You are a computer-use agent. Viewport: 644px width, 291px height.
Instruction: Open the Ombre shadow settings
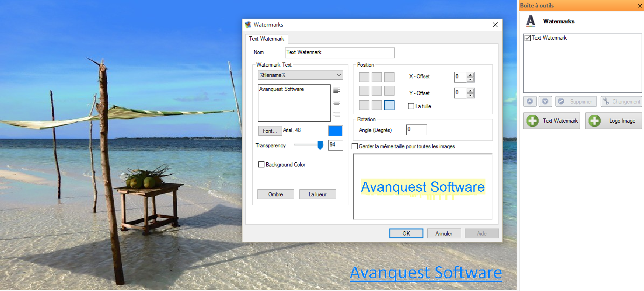click(x=276, y=194)
